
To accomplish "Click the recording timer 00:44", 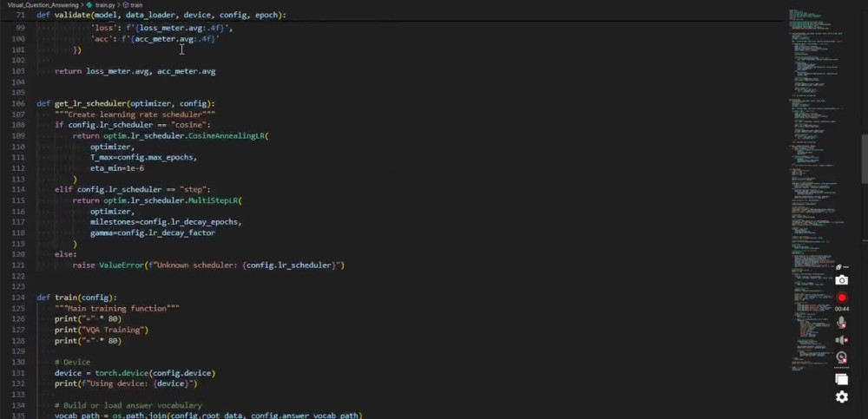I will 842,309.
